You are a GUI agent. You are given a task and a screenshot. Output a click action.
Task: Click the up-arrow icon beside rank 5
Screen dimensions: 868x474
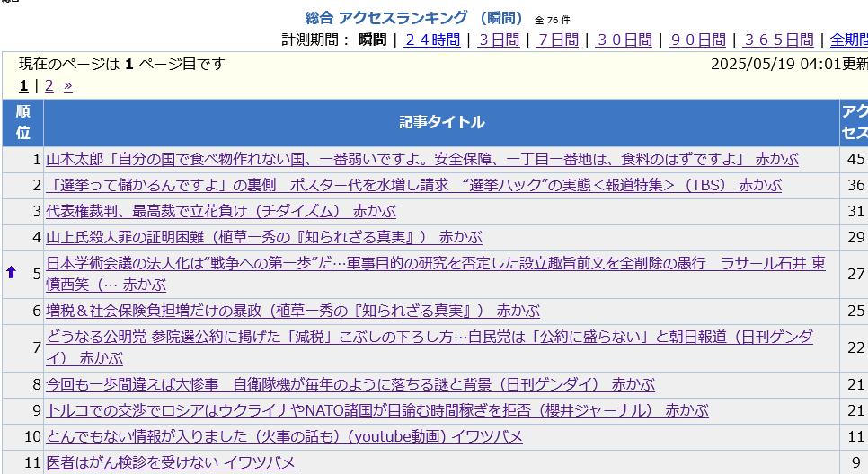tap(11, 272)
